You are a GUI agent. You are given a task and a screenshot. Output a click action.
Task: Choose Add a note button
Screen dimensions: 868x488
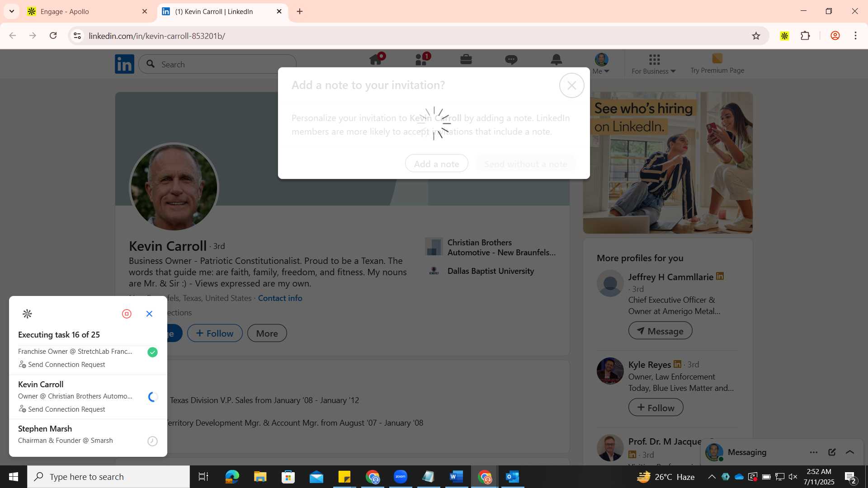437,164
